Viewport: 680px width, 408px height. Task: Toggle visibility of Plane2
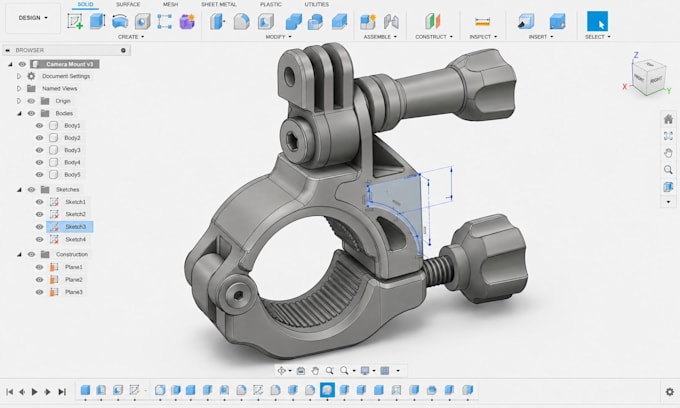[x=39, y=280]
